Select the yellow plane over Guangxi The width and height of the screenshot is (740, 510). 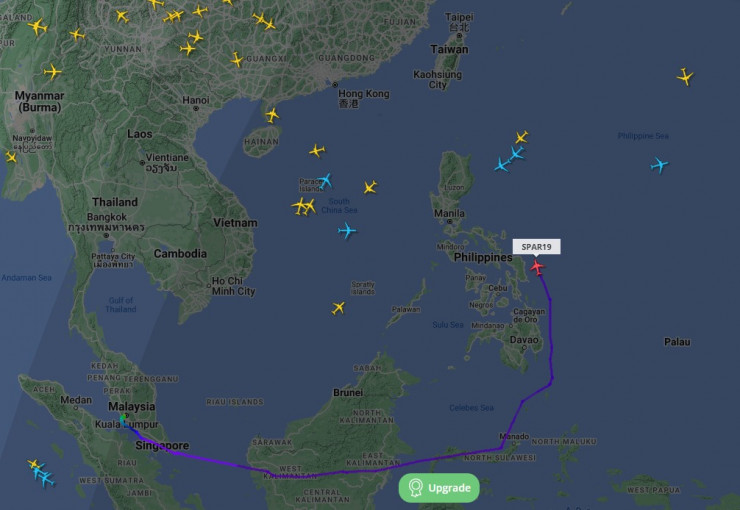coord(236,59)
